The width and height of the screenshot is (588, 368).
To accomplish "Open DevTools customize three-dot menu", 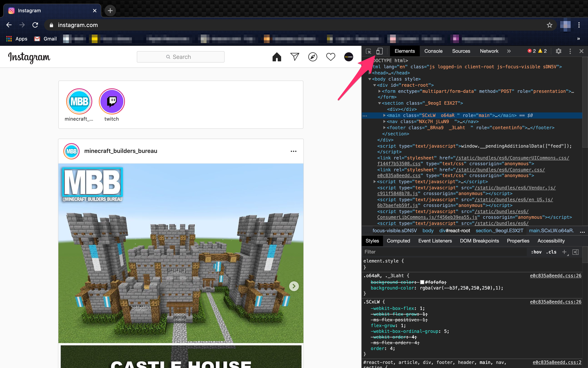I will click(570, 51).
